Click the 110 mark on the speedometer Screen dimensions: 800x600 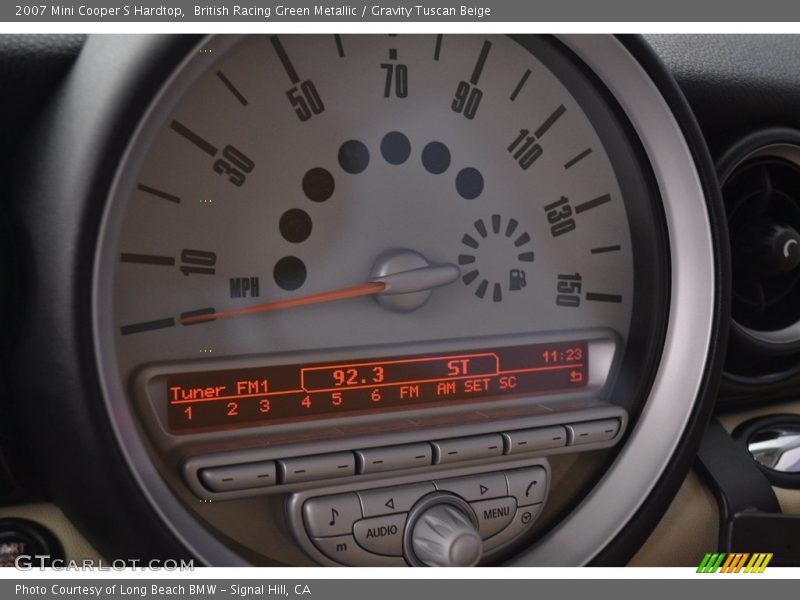[526, 148]
